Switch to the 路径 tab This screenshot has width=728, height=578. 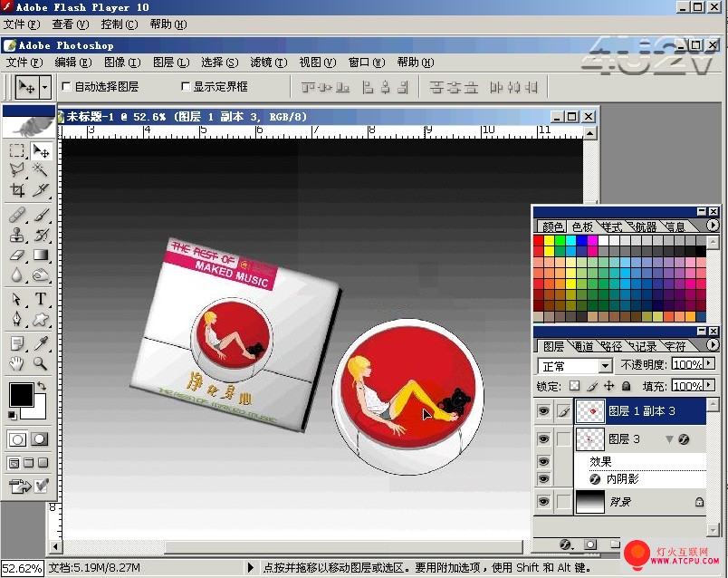(611, 346)
